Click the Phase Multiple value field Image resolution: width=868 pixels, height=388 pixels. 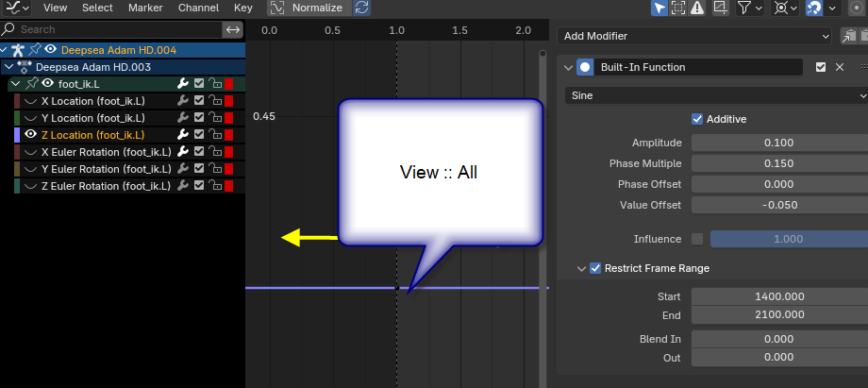pyautogui.click(x=779, y=163)
